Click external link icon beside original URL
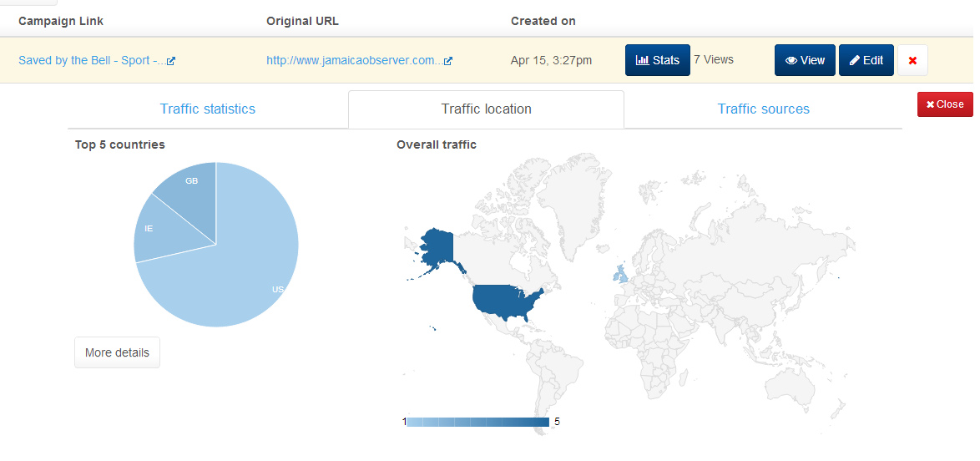 pos(448,61)
